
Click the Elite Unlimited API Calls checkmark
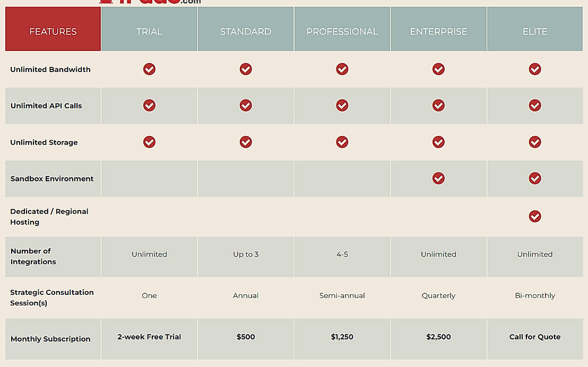[x=535, y=106]
